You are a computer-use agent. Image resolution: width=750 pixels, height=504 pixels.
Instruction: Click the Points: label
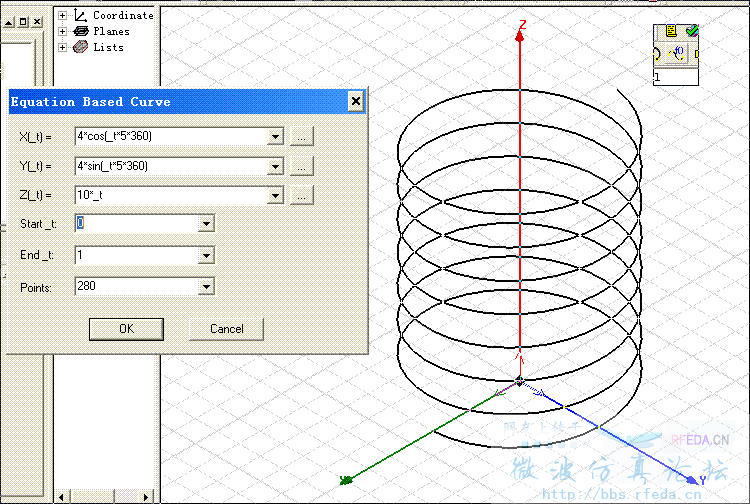point(36,288)
